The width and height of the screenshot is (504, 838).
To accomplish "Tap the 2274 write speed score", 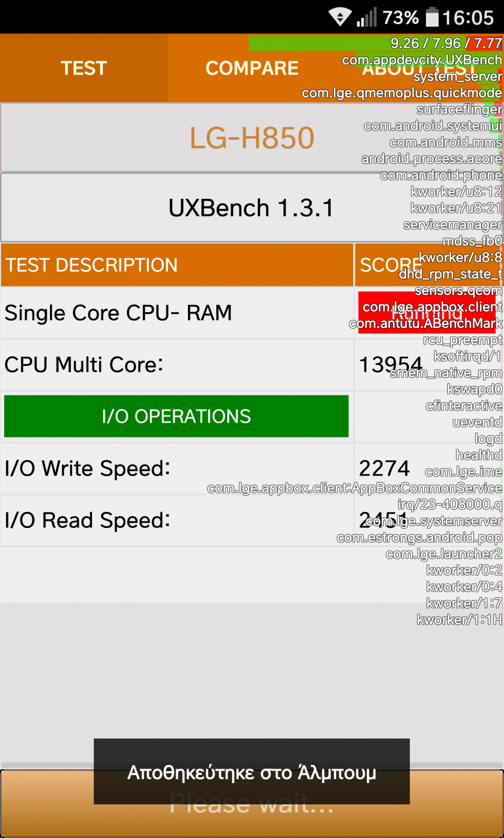I will [385, 468].
